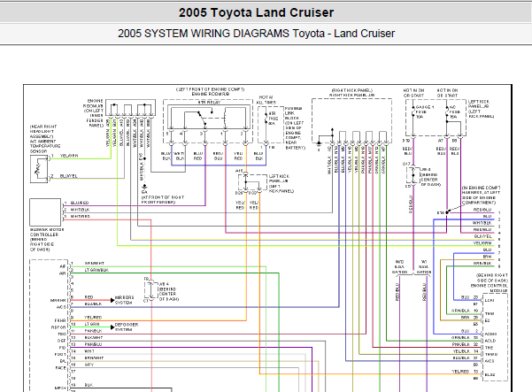Select GRN/WHT wire label at pin 1
This screenshot has height=392, width=532.
pos(95,263)
